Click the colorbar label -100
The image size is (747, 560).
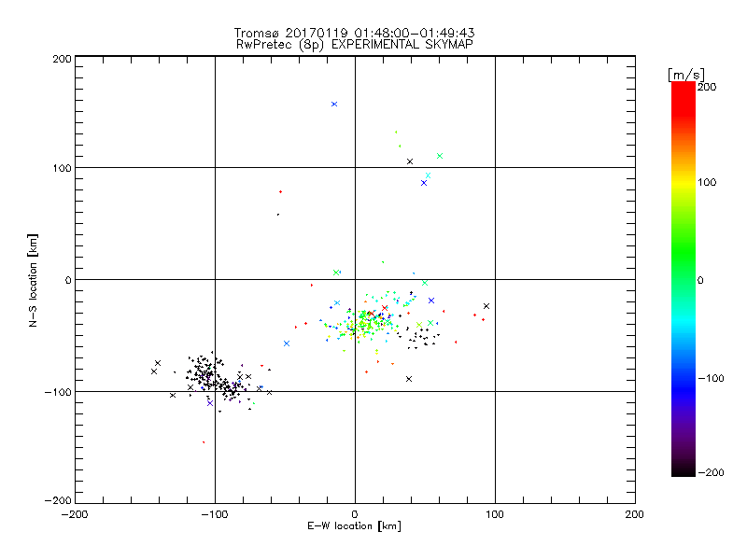711,378
